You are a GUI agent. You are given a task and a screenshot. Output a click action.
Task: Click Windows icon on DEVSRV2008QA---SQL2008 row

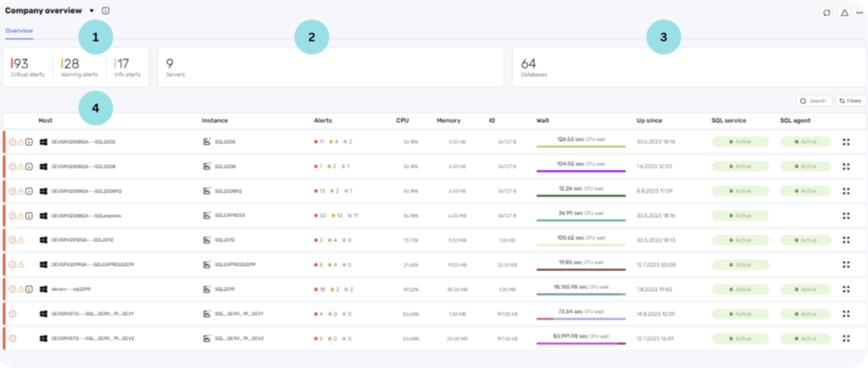tap(43, 166)
